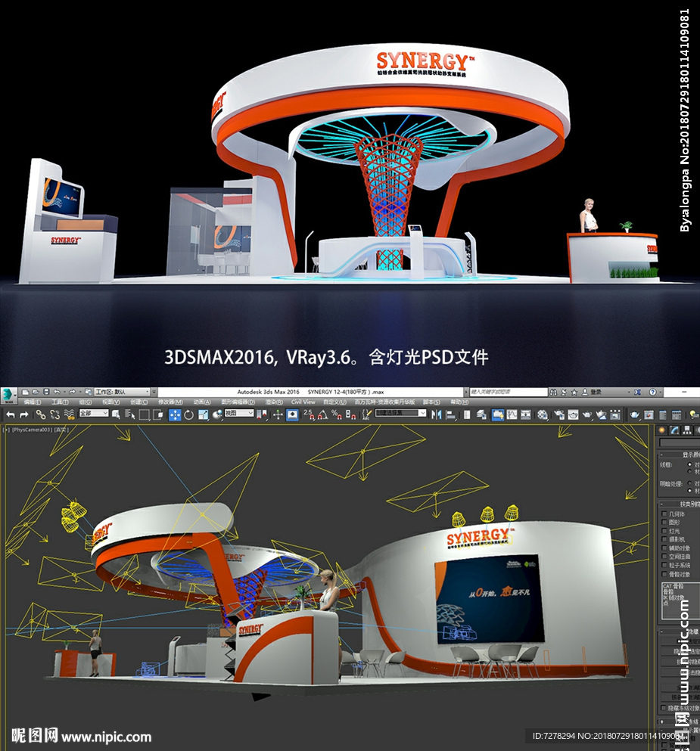Switch to the Hierarchy tab in command panel
This screenshot has width=700, height=751.
click(x=687, y=430)
